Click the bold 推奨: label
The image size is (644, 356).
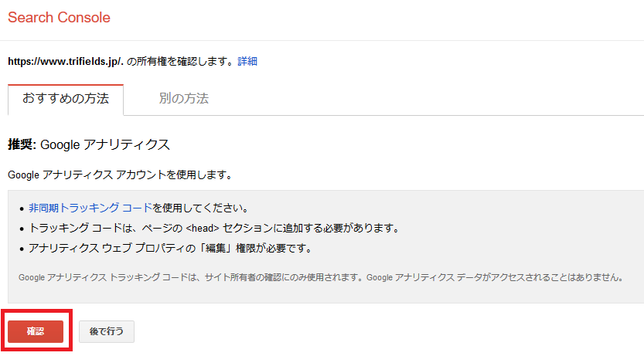point(22,144)
